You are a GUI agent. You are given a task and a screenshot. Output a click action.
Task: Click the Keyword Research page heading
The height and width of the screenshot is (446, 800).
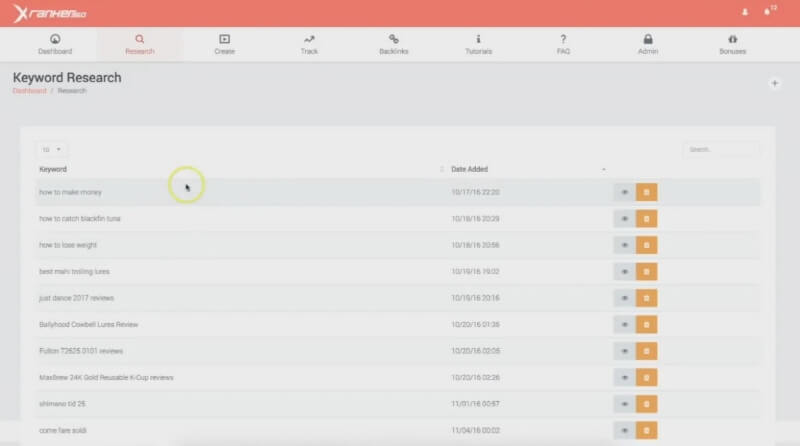pos(67,78)
